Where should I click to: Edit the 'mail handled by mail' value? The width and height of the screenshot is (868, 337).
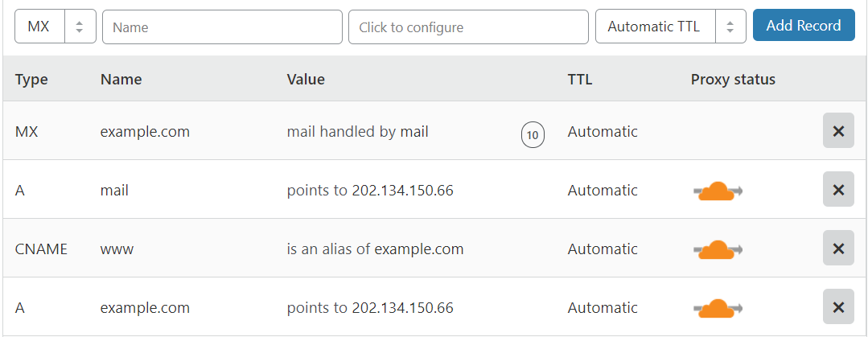(x=358, y=132)
